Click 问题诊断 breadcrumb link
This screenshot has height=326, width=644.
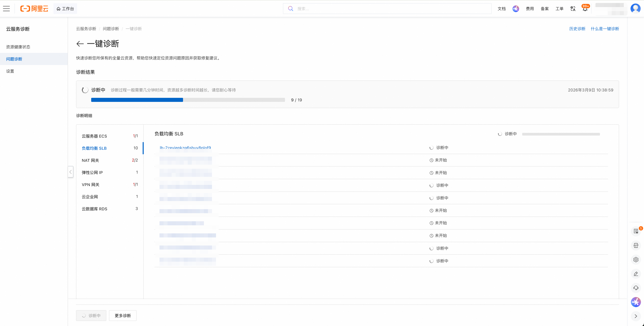click(x=111, y=29)
